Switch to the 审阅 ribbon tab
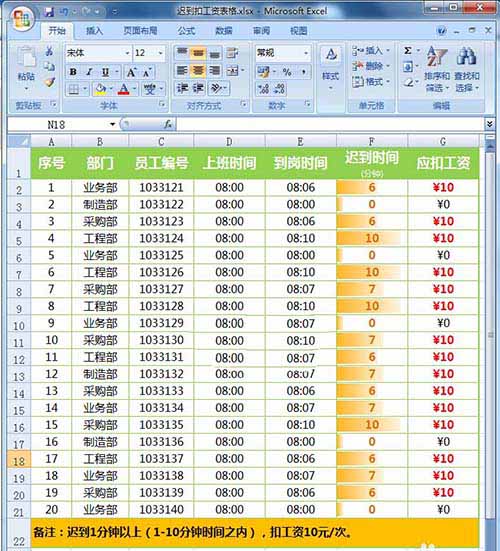This screenshot has width=500, height=551. [261, 31]
